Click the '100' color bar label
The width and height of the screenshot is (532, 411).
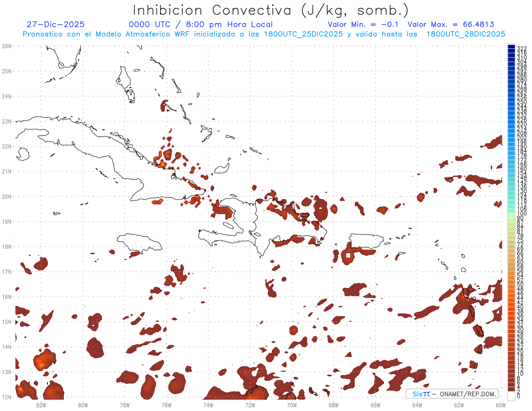(x=522, y=214)
